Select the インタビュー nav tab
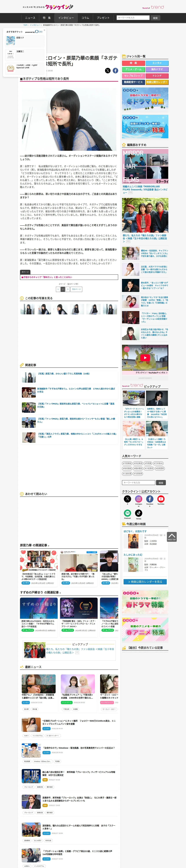Image resolution: width=186 pixels, height=868 pixels. coord(66,18)
